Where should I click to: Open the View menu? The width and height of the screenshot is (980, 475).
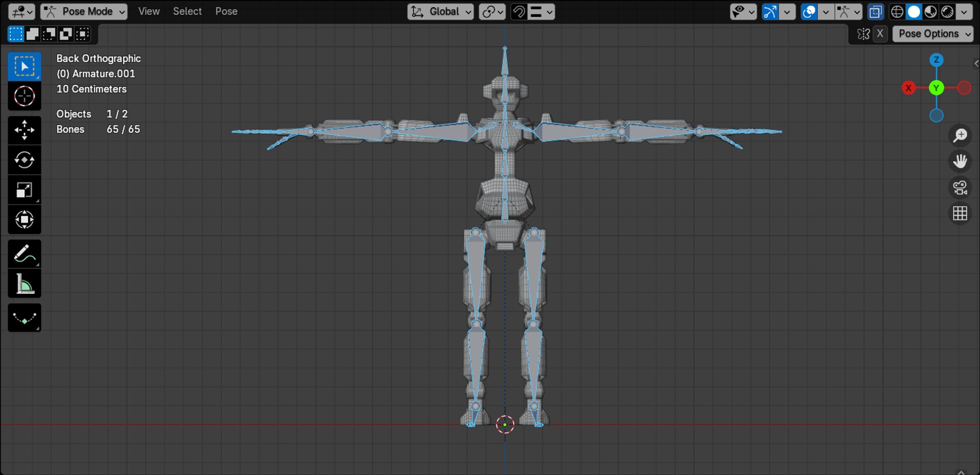point(149,11)
